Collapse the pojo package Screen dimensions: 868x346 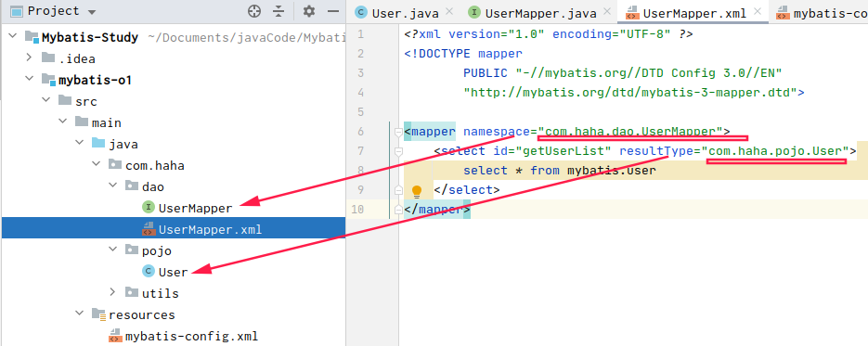tap(112, 250)
